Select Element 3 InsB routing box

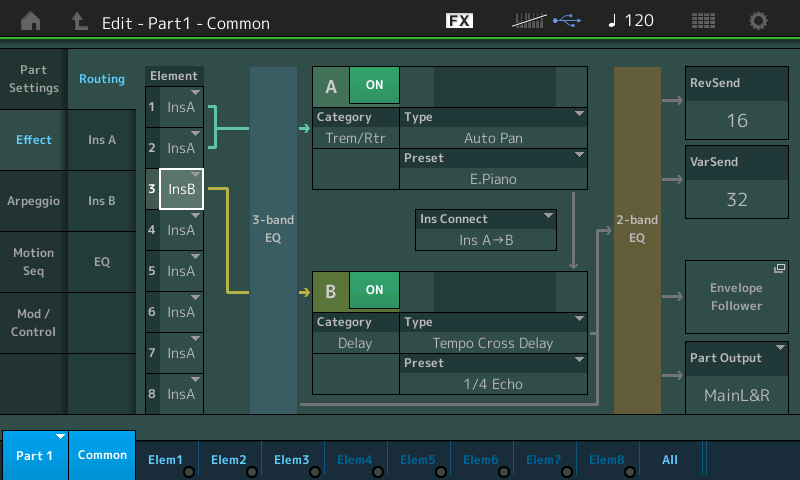(x=181, y=188)
